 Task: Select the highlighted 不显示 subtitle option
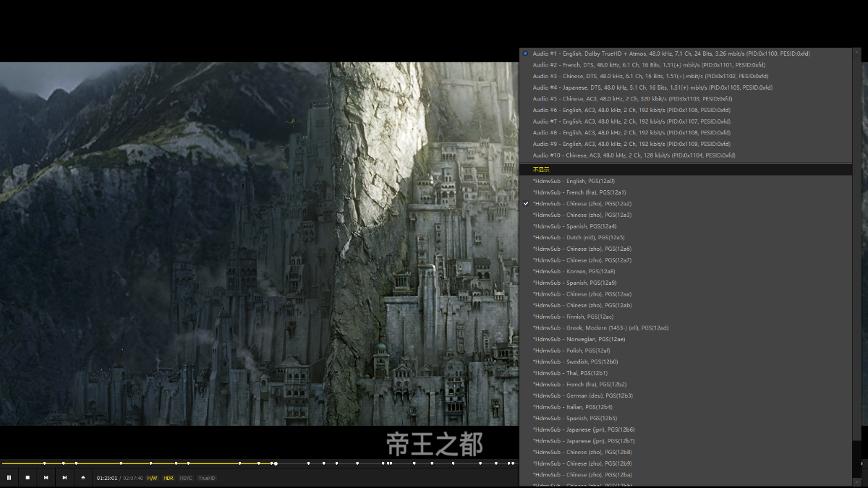[541, 169]
